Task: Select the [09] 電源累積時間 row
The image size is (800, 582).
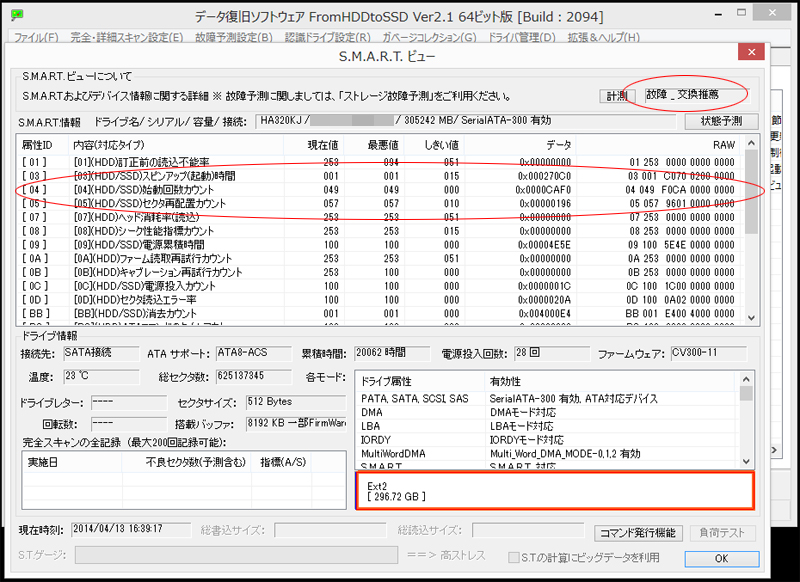Action: click(381, 245)
